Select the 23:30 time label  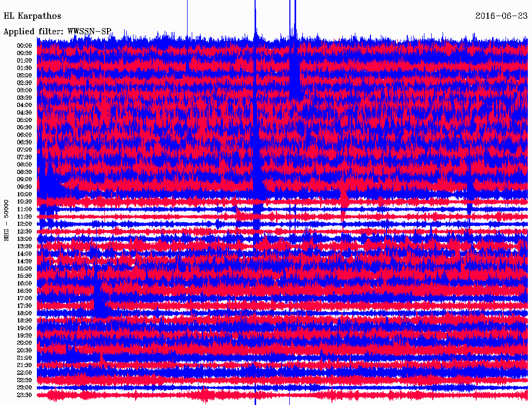click(24, 395)
